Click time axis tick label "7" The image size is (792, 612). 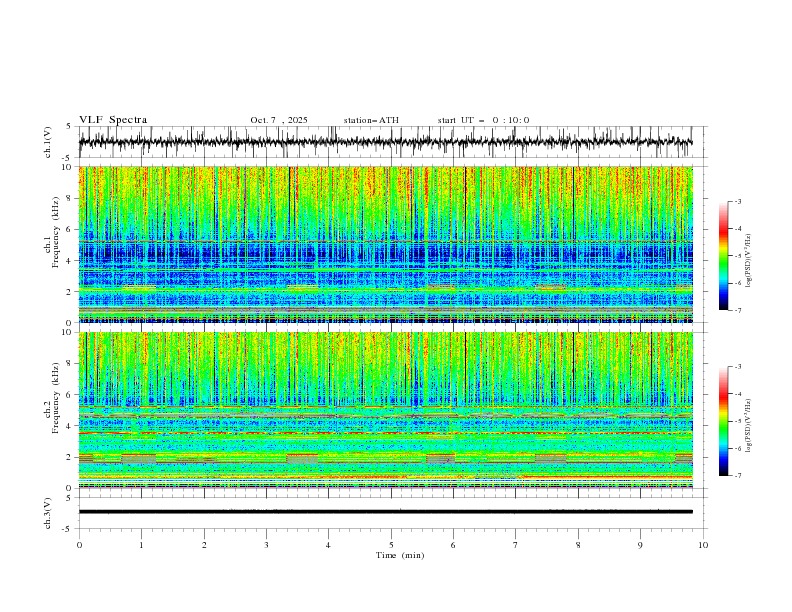[516, 545]
